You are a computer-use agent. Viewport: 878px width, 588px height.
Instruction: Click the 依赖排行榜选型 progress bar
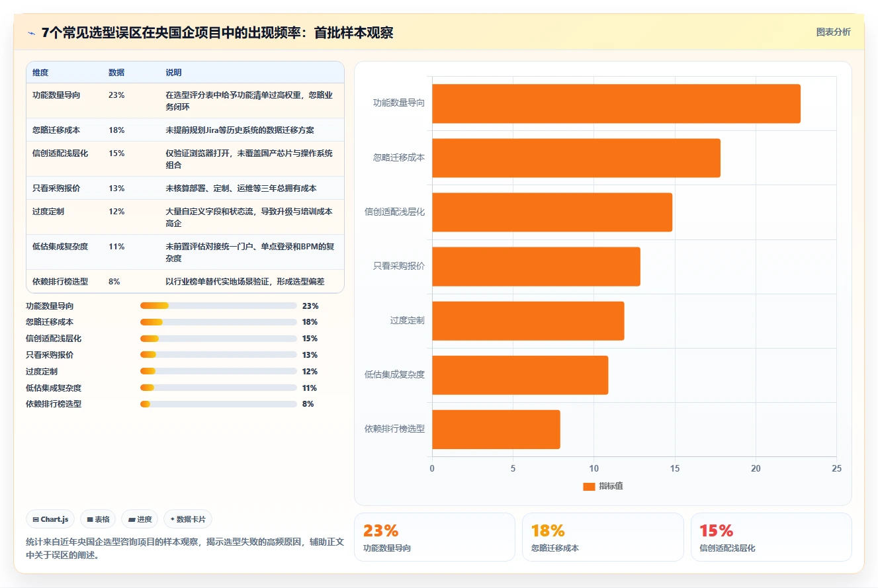click(218, 404)
